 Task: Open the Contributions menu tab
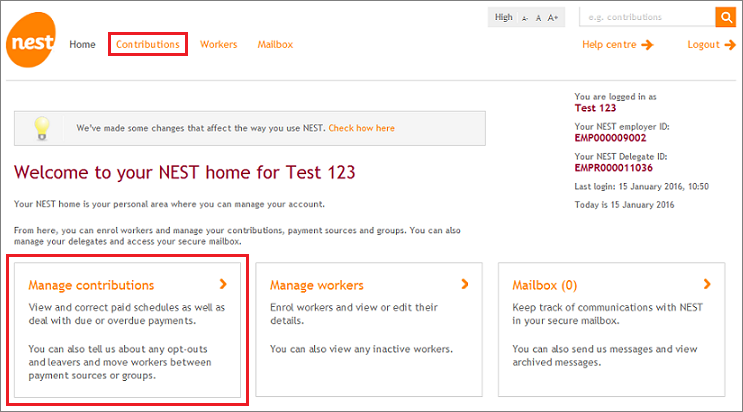point(148,45)
